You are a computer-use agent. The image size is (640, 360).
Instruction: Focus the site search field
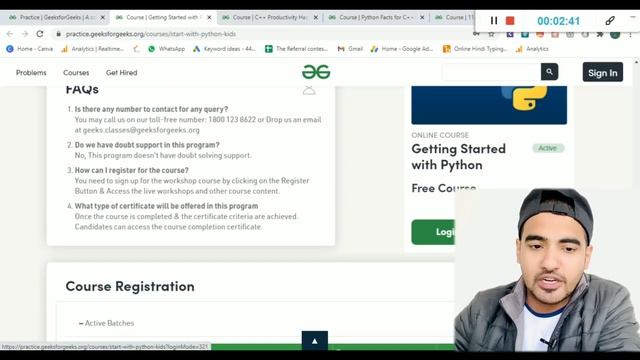tap(491, 72)
